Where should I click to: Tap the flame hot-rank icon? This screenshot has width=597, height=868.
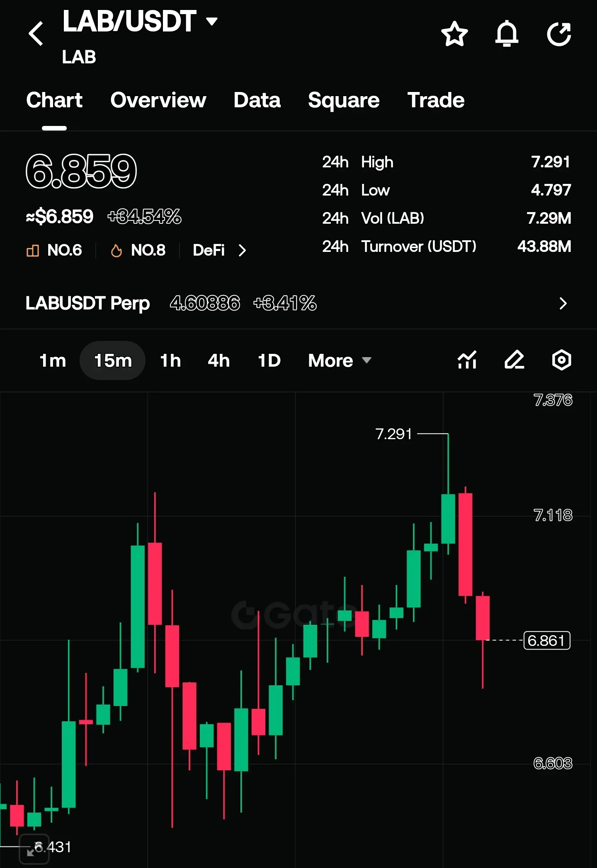pos(116,250)
